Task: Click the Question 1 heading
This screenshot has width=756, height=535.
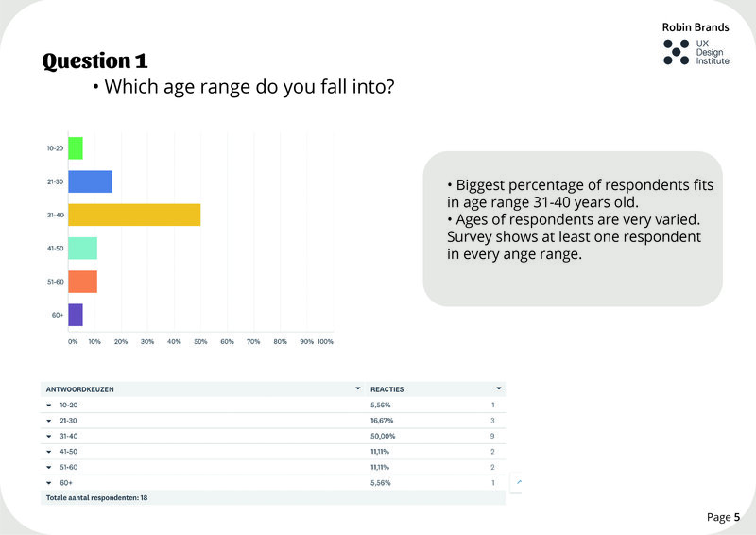Action: click(94, 61)
